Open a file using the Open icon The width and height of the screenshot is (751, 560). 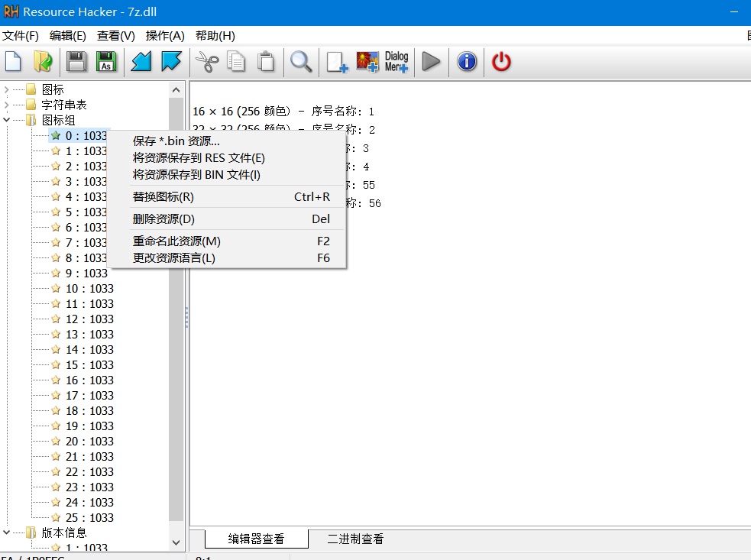(44, 62)
